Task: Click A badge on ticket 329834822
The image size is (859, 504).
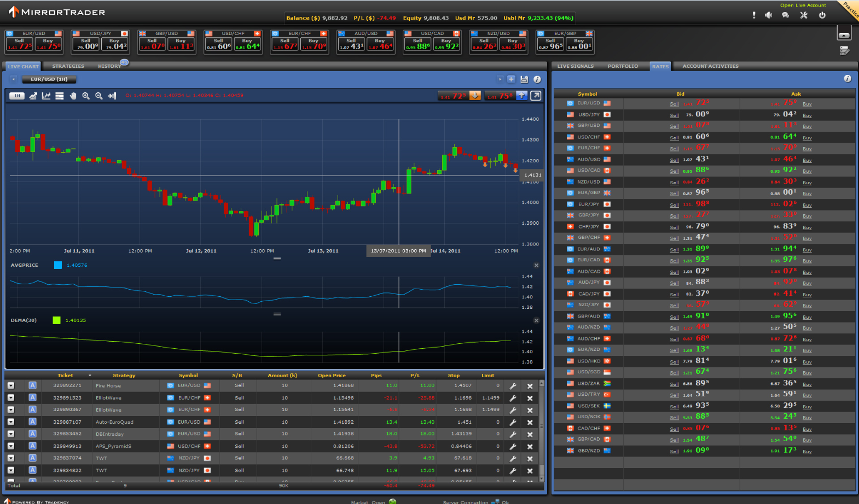Action: 32,470
